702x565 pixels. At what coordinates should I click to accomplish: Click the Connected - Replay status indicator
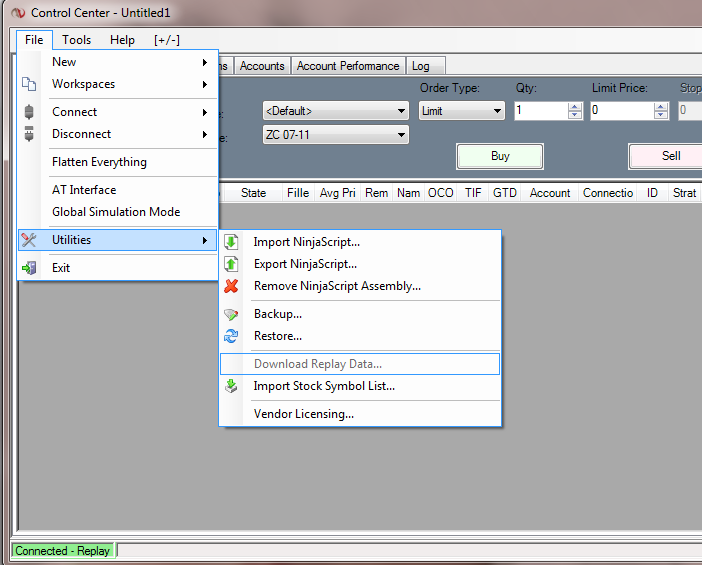pos(63,550)
